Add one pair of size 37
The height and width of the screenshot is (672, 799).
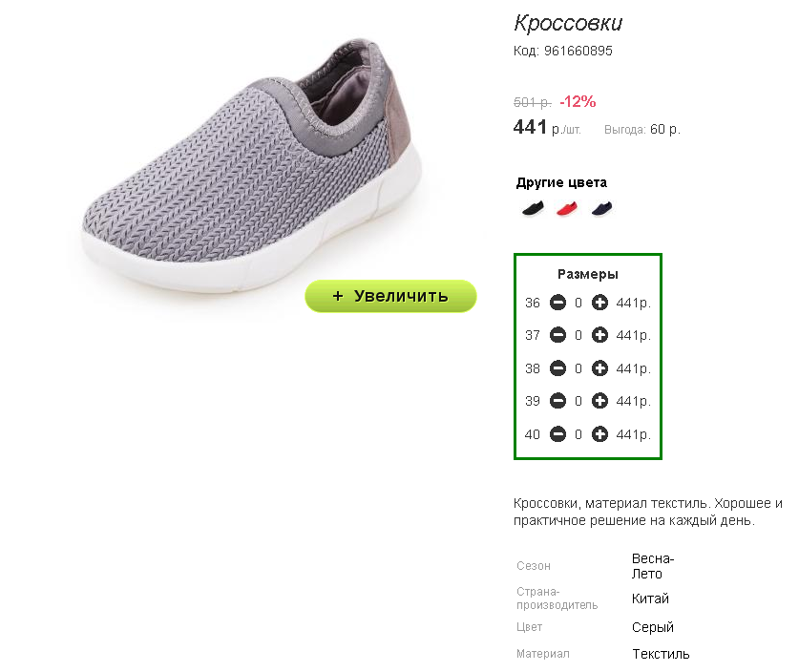(x=599, y=335)
